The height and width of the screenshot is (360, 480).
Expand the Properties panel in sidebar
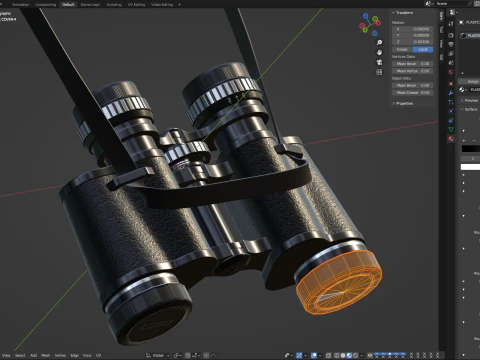(403, 103)
